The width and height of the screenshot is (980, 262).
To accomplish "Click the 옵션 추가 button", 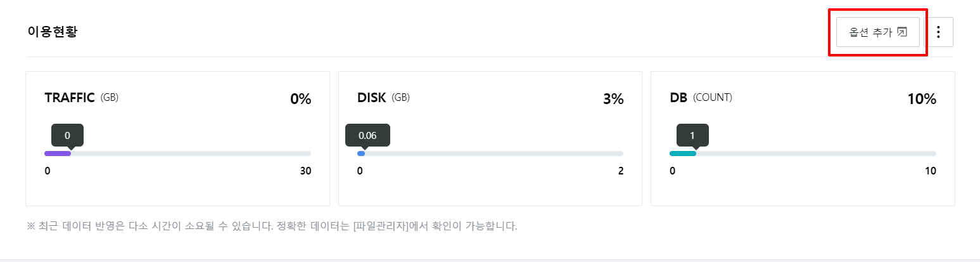I will tap(878, 32).
